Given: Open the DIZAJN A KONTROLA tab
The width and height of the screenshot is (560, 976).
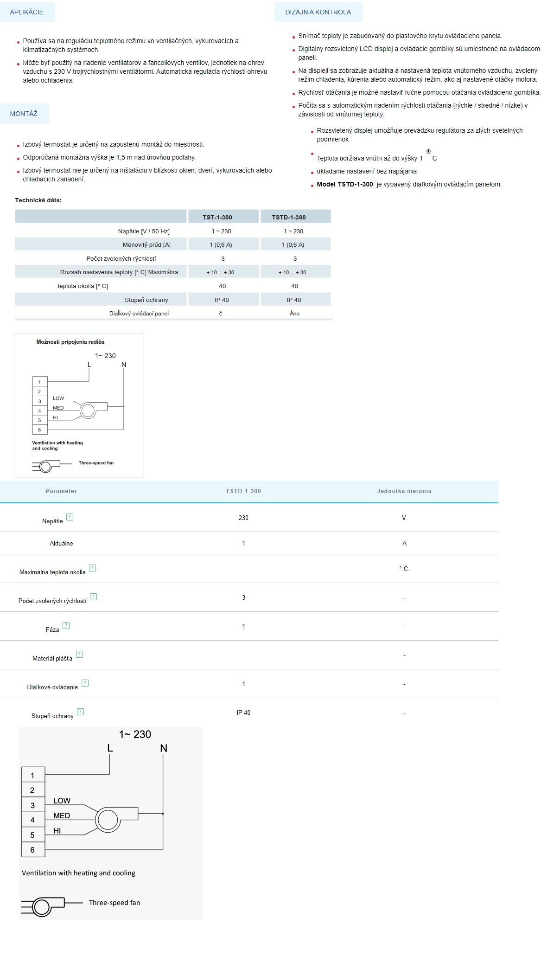Looking at the screenshot, I should [x=318, y=12].
